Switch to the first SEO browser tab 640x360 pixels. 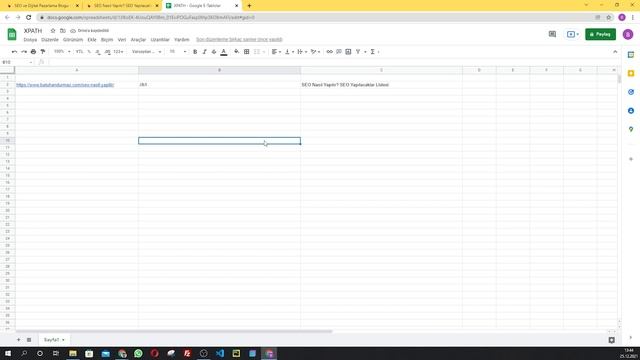41,6
